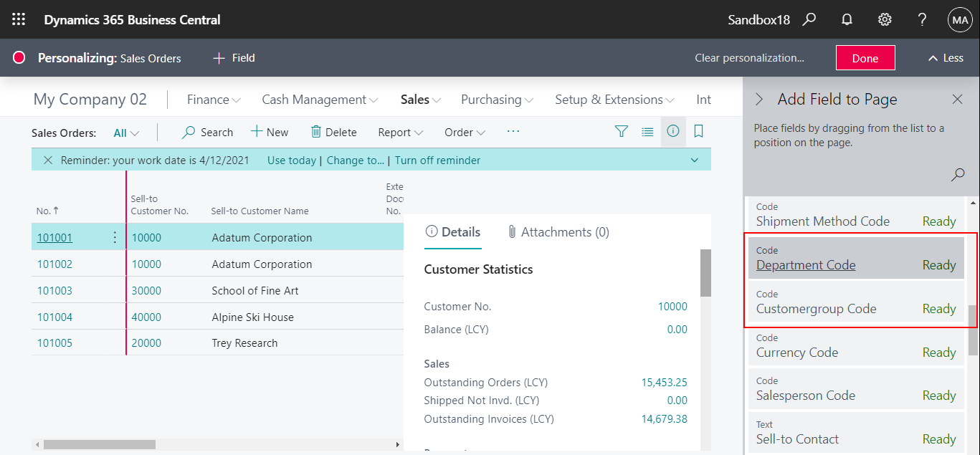Click the bookmark icon on the list toolbar

698,132
